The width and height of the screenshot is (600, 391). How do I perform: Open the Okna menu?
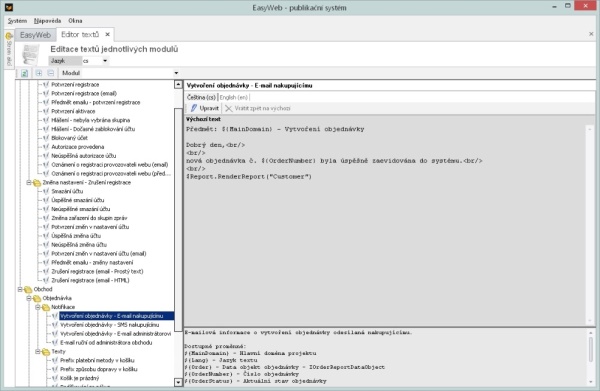pos(75,21)
